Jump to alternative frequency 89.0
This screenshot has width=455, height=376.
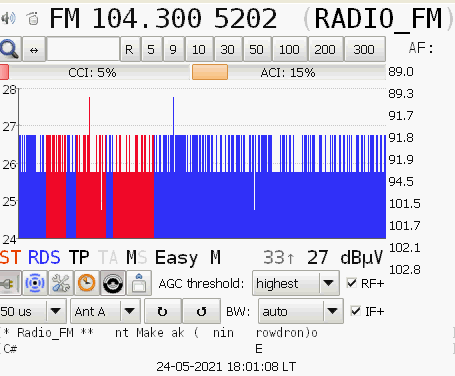pos(401,72)
